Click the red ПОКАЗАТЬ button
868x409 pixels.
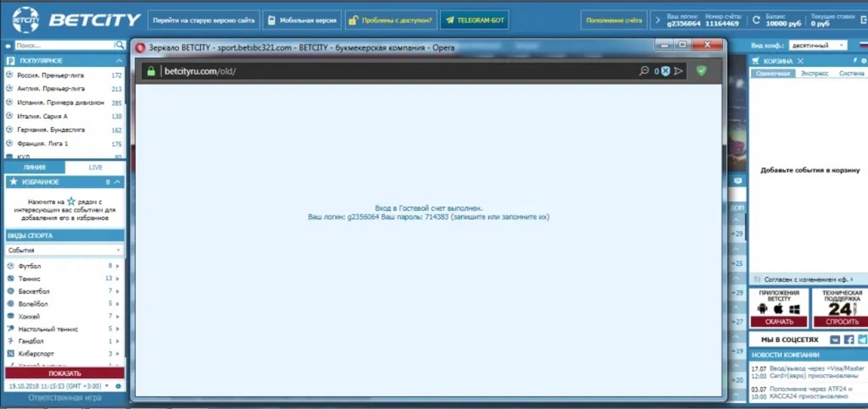click(64, 373)
